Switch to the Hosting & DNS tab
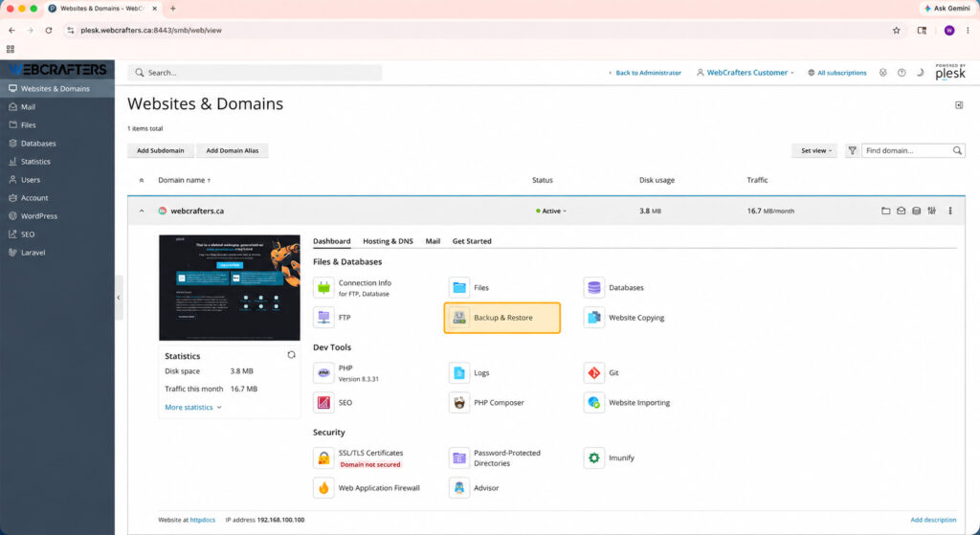 click(388, 241)
